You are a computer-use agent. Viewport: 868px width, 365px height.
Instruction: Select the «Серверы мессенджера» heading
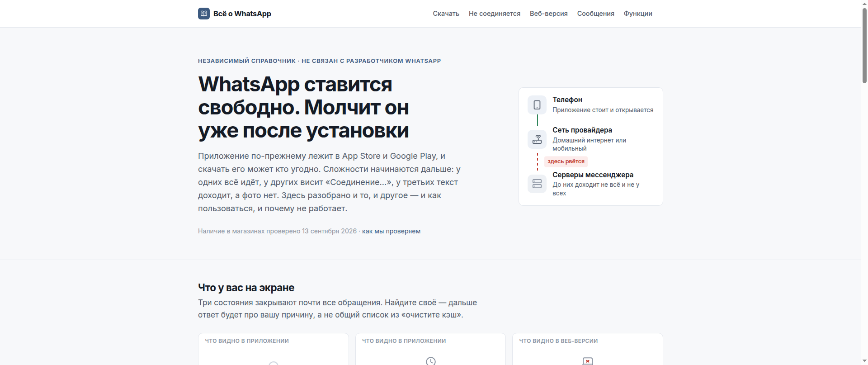click(593, 175)
